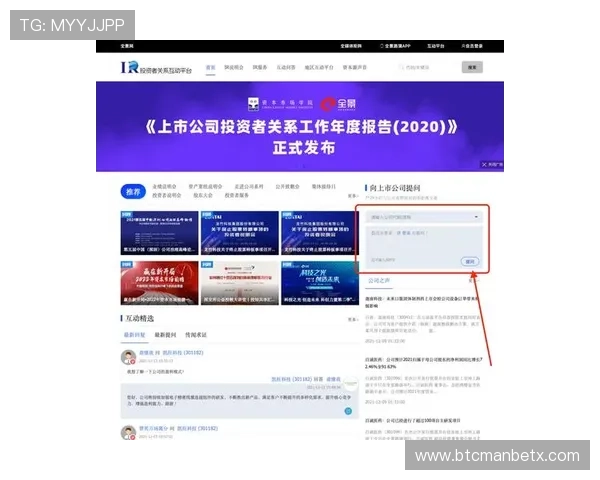The width and height of the screenshot is (600, 480).
Task: Open the red 赢在新开局 video thumbnail
Action: pyautogui.click(x=160, y=283)
